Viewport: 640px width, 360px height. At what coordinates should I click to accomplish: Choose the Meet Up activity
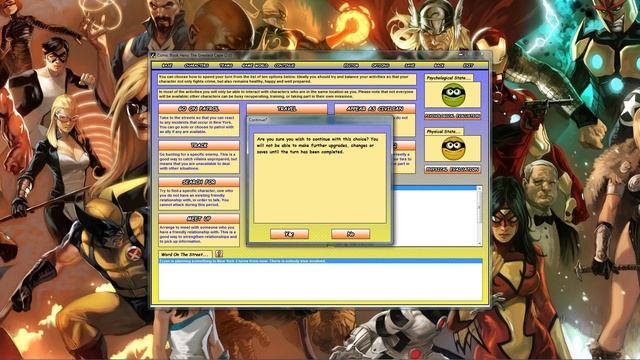coord(199,219)
